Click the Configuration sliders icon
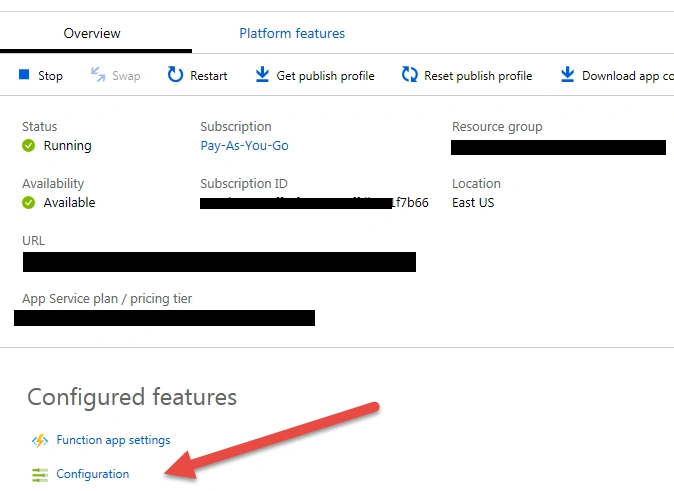The image size is (674, 491). click(40, 475)
